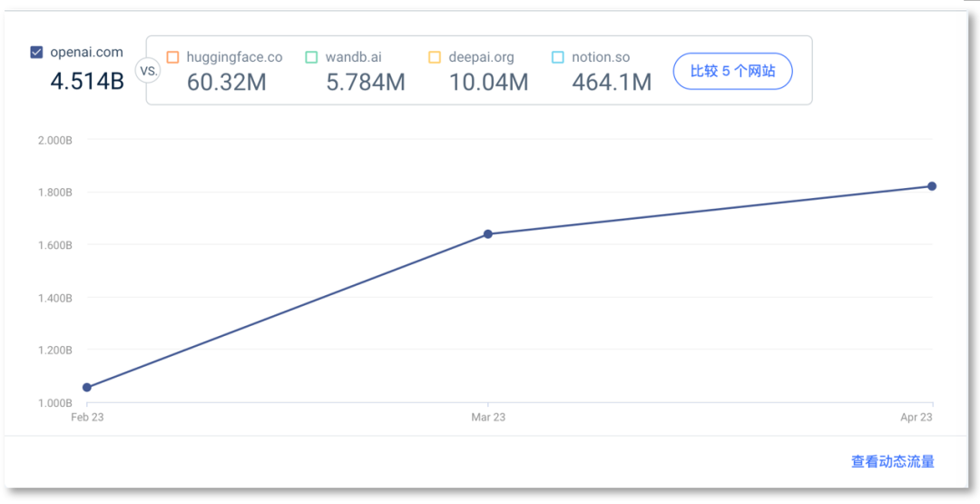Image resolution: width=980 pixels, height=504 pixels.
Task: Click the VS. circle badge
Action: [147, 71]
